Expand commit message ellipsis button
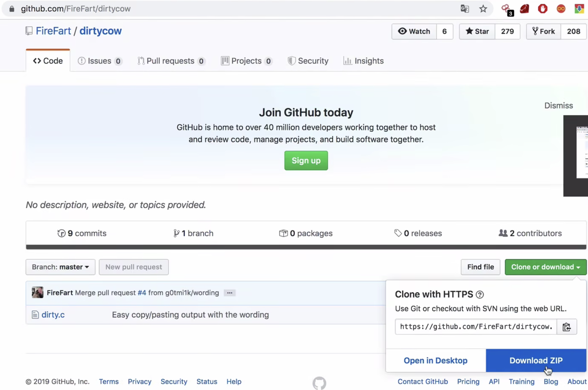 click(x=230, y=293)
